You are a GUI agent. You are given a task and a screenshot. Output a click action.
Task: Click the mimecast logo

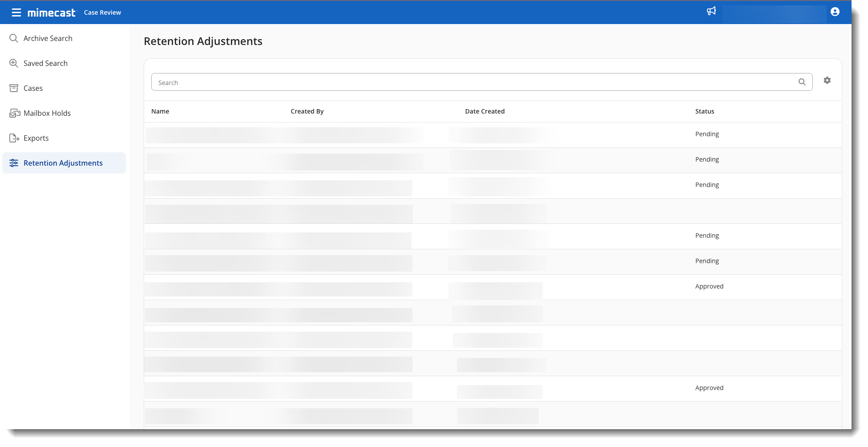click(52, 13)
